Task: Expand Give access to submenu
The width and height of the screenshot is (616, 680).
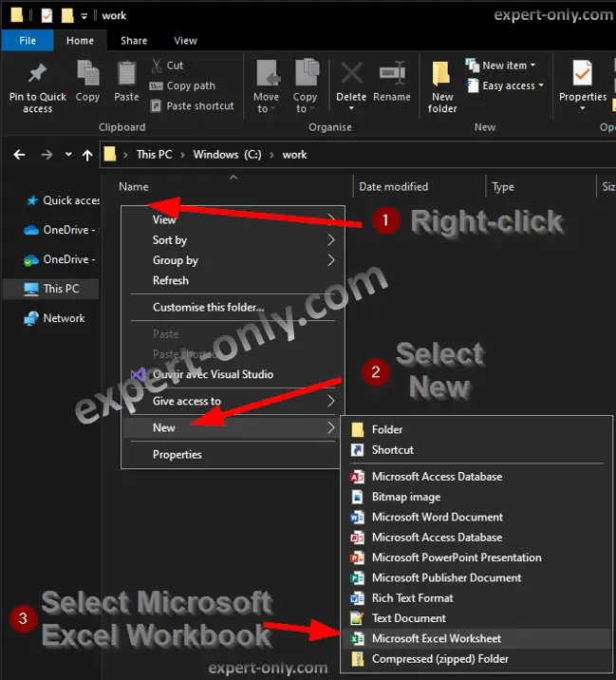Action: [233, 401]
